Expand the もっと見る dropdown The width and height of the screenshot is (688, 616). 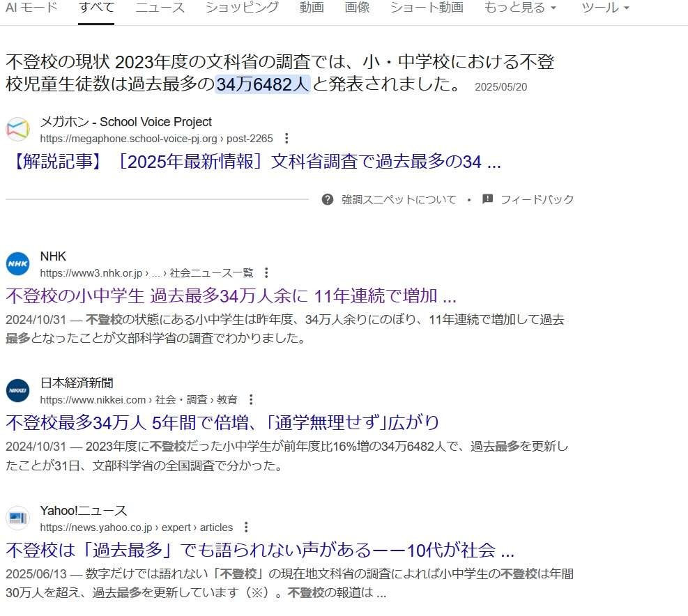pos(520,8)
